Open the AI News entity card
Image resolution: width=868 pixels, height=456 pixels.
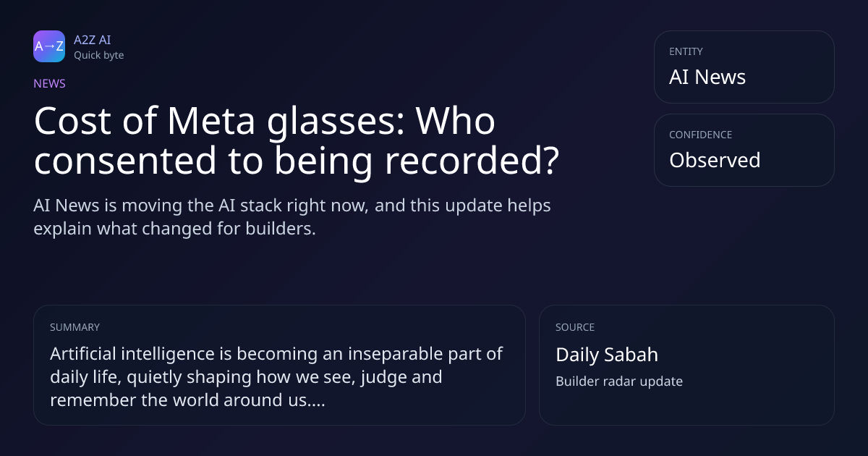(744, 67)
